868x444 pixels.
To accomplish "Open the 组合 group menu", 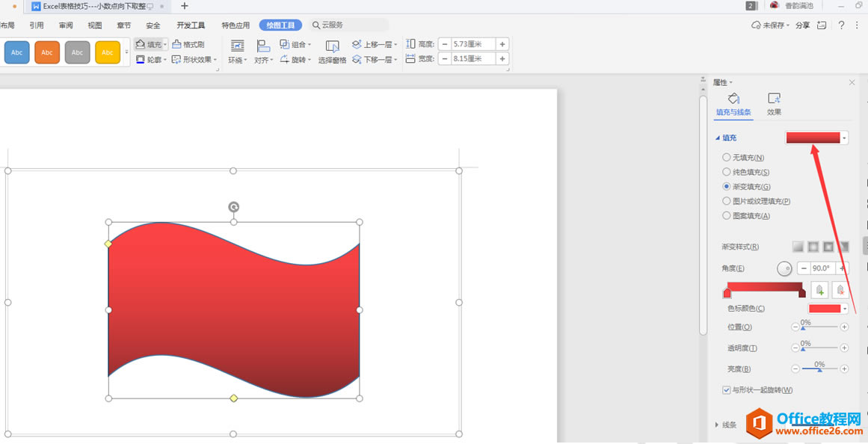I will pos(295,44).
